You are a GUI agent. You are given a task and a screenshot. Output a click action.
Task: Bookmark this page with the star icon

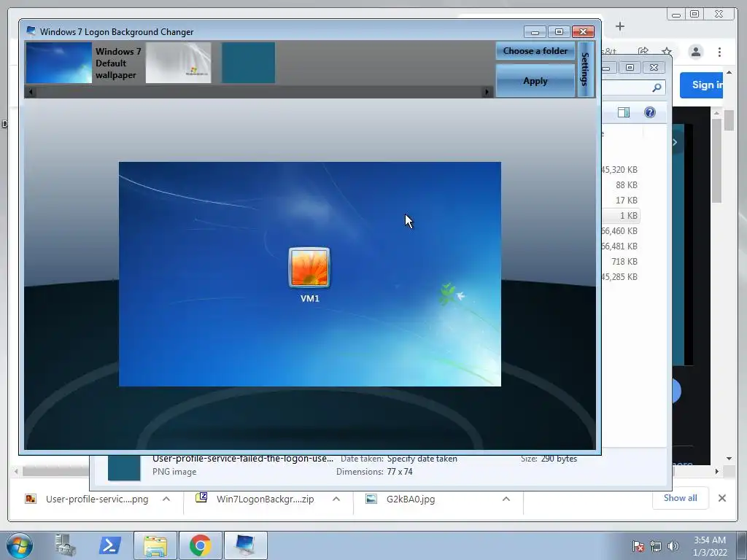coord(667,52)
